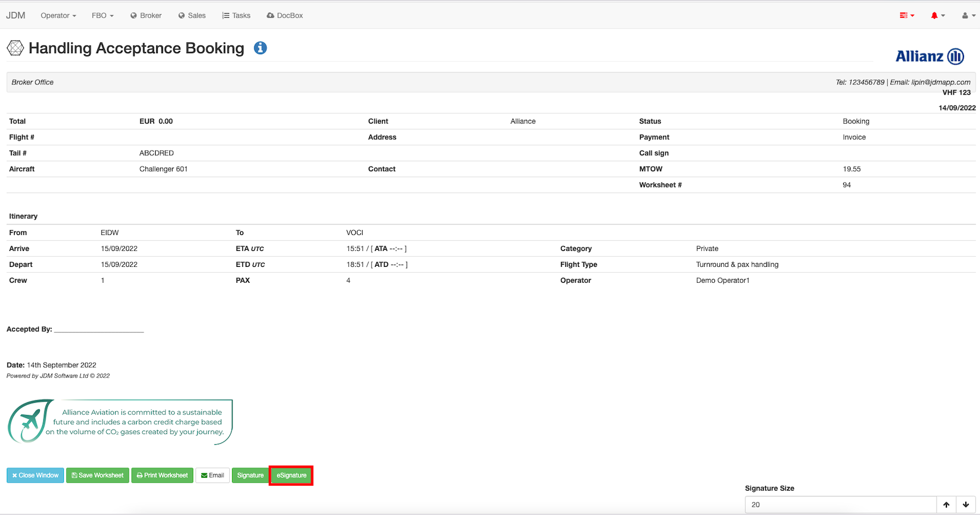The width and height of the screenshot is (980, 515).
Task: Click the Signature Size input field
Action: (x=840, y=505)
